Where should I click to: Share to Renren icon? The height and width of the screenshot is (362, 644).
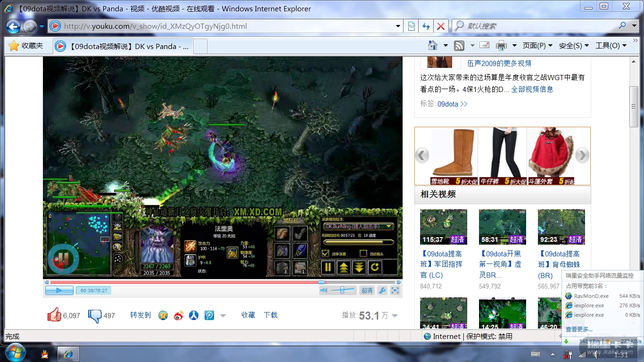pyautogui.click(x=194, y=315)
